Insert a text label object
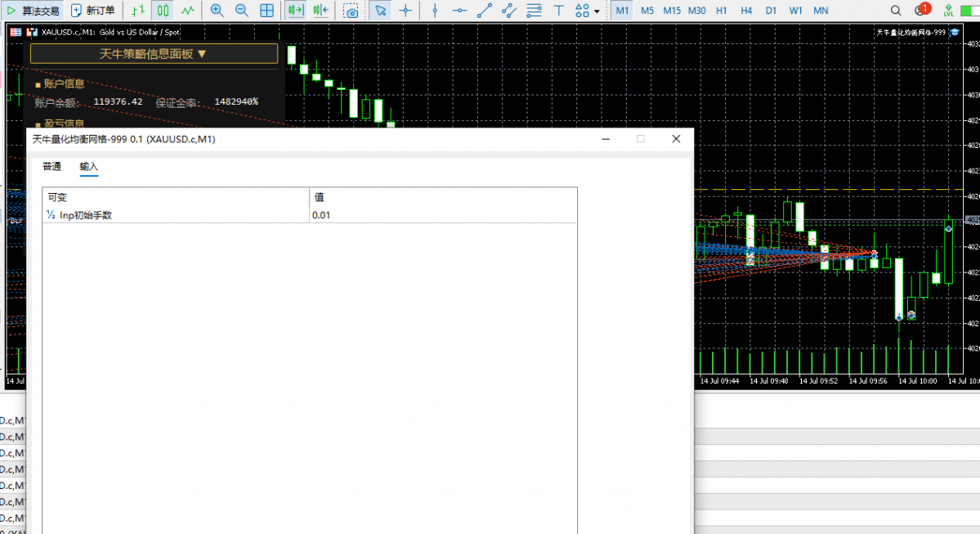This screenshot has width=980, height=534. [x=559, y=11]
